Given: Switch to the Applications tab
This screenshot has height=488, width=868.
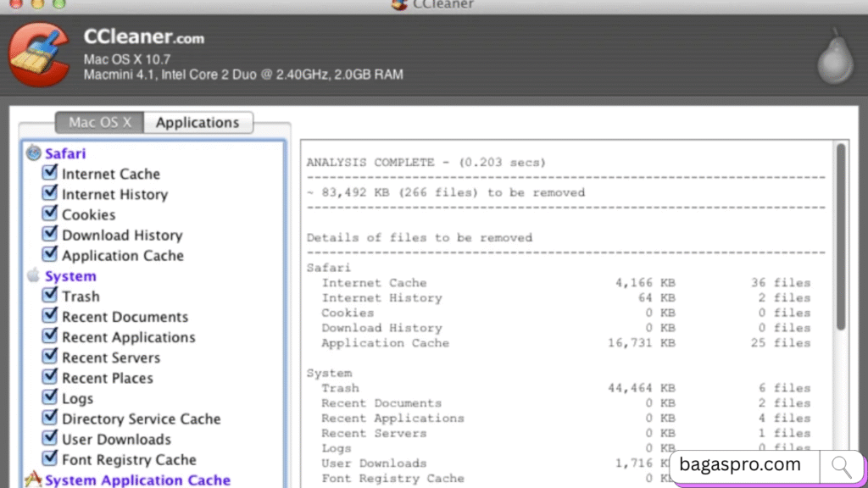Looking at the screenshot, I should click(x=198, y=122).
